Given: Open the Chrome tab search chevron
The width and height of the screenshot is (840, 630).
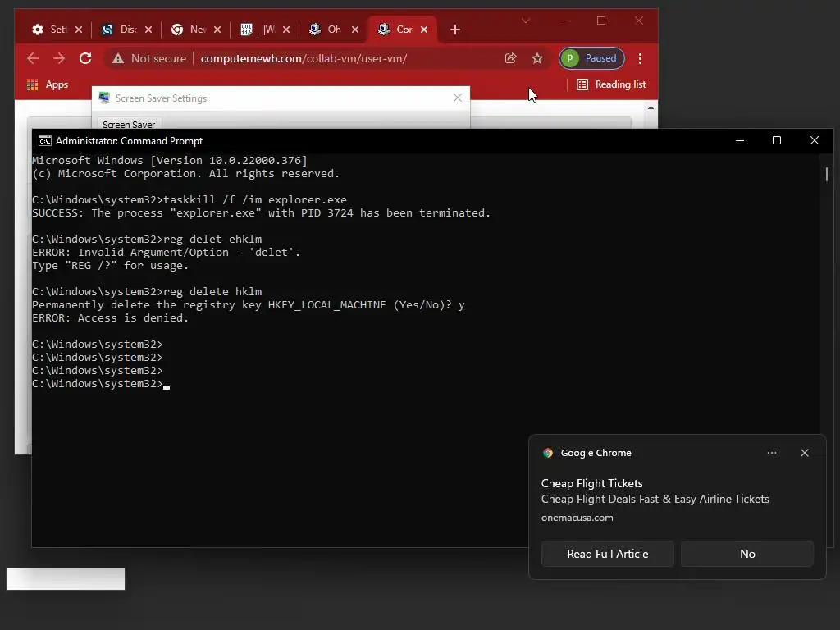Looking at the screenshot, I should coord(526,21).
